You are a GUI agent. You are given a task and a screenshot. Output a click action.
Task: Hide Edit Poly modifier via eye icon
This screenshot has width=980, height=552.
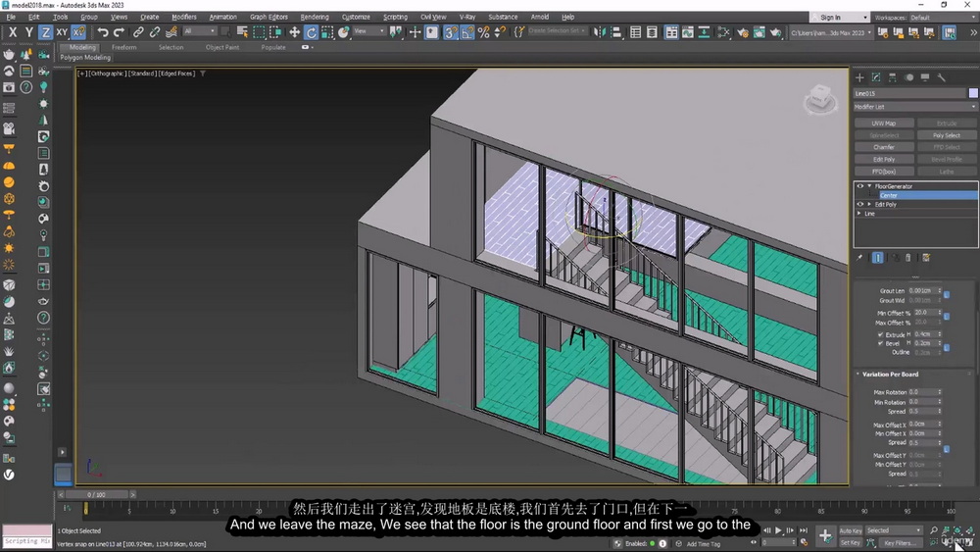point(860,204)
